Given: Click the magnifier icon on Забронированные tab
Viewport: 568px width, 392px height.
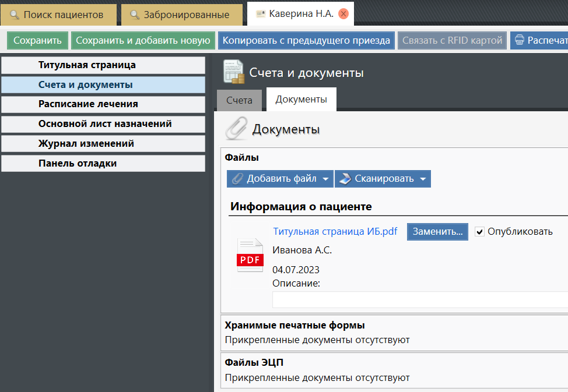Looking at the screenshot, I should pos(135,15).
